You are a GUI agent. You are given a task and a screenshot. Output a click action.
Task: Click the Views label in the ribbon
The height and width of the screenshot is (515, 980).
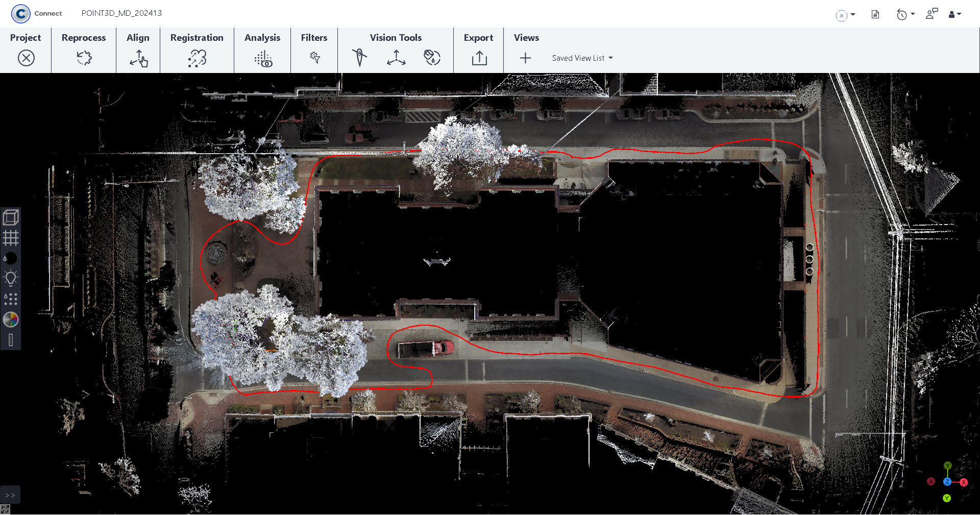coord(526,38)
